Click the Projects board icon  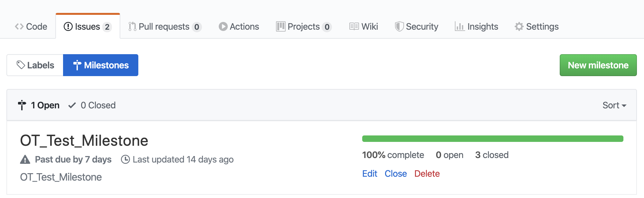[x=281, y=26]
